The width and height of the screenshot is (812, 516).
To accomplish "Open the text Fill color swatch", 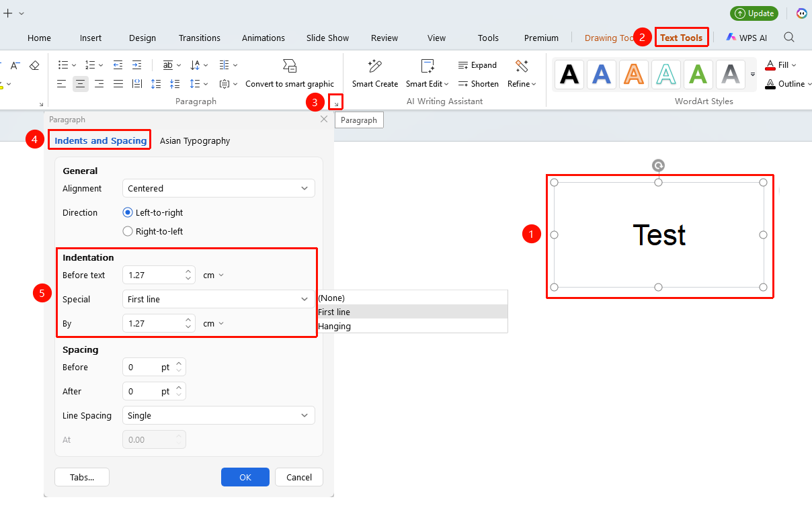I will tap(770, 65).
